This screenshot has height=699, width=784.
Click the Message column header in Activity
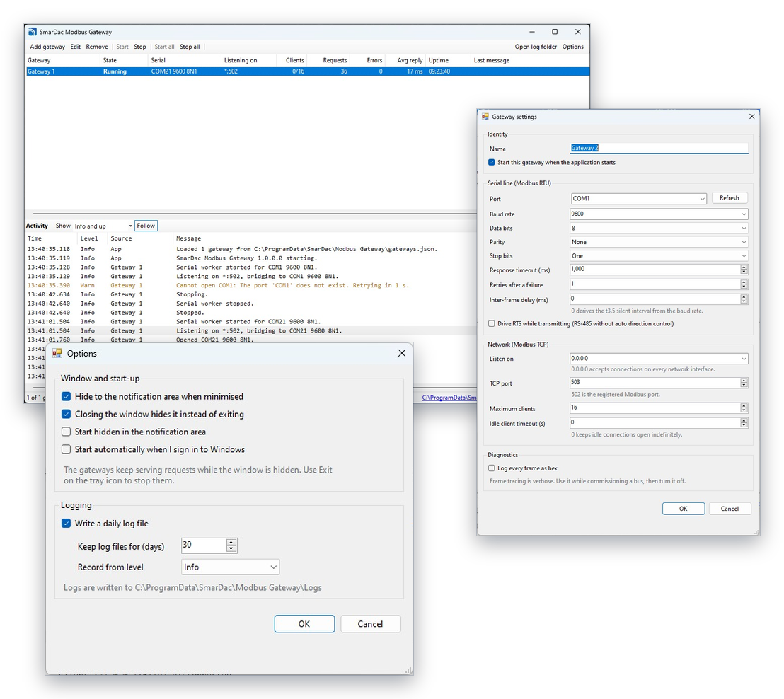325,238
